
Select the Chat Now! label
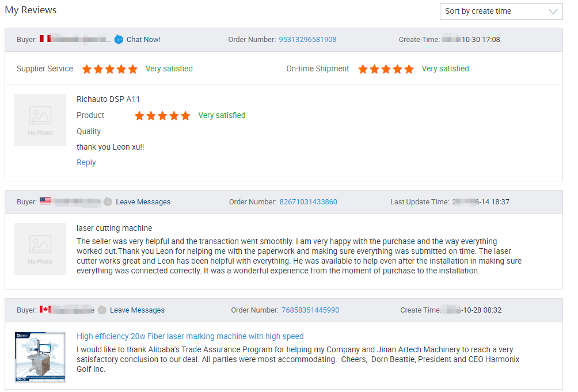click(x=143, y=39)
